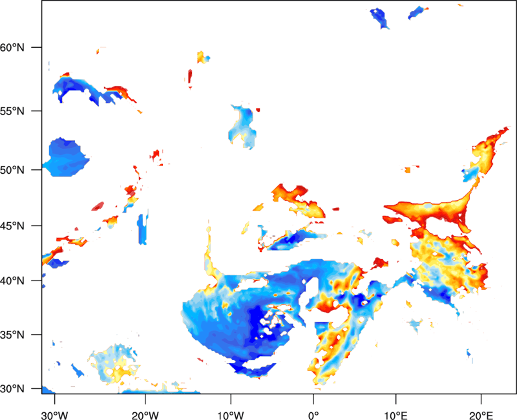Select the 10°E longitude tick label
517x420 pixels.
(396, 415)
